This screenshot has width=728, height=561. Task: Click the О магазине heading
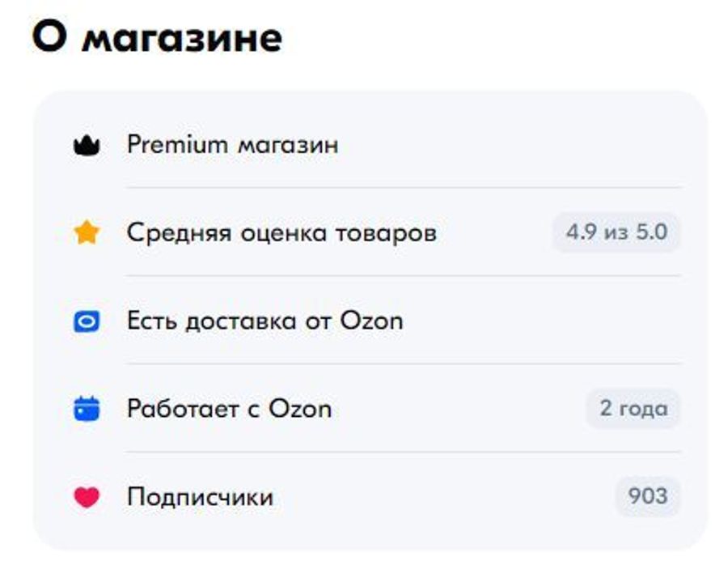pos(158,35)
